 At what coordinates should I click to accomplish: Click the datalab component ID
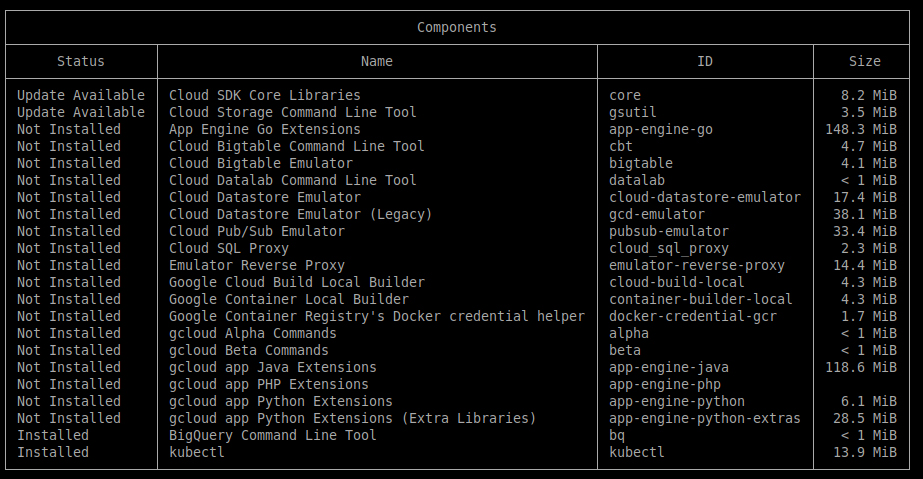636,180
